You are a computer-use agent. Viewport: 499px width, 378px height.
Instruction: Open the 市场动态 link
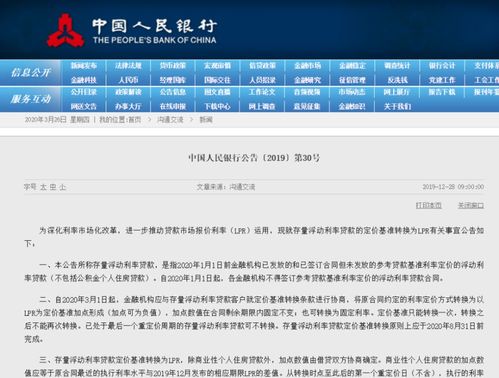point(352,92)
